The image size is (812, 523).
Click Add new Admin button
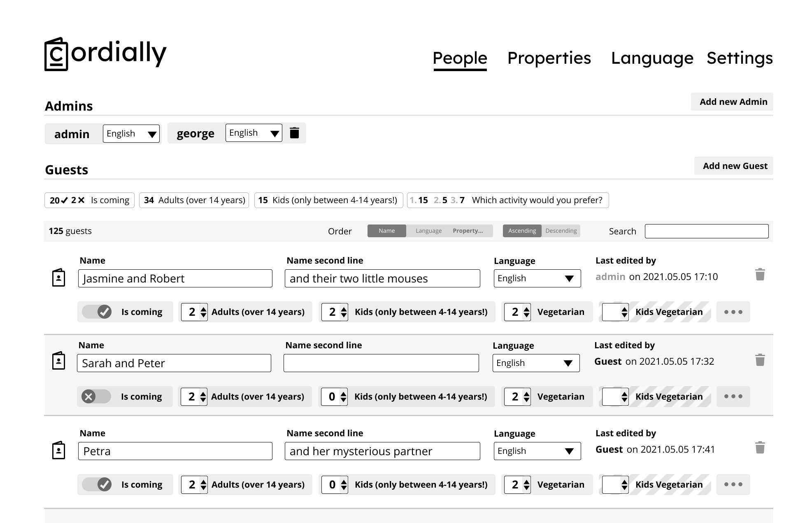coord(732,102)
